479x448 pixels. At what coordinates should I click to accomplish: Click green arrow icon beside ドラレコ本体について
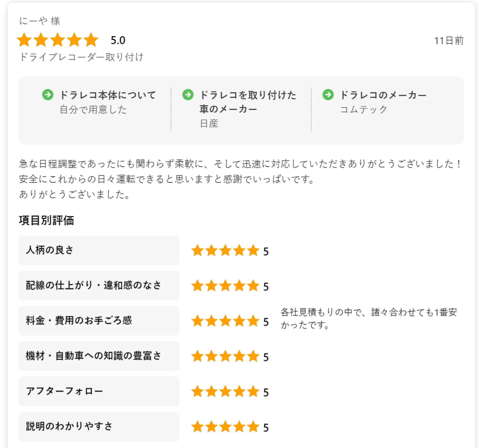[x=48, y=95]
